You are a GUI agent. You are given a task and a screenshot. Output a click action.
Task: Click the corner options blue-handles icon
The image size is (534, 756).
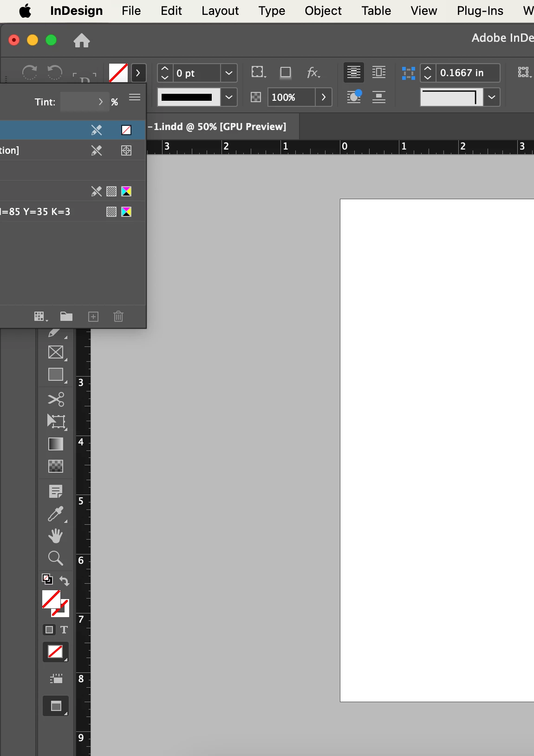coord(409,73)
